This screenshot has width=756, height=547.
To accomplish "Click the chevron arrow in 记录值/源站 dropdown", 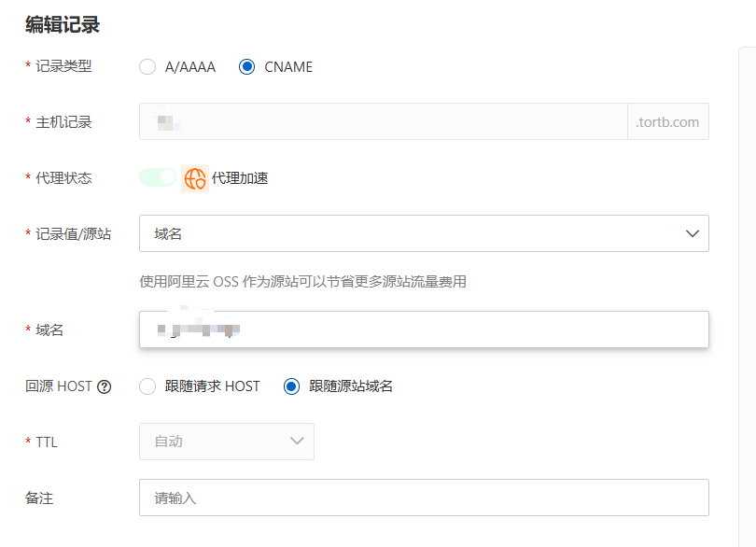I will [x=693, y=234].
